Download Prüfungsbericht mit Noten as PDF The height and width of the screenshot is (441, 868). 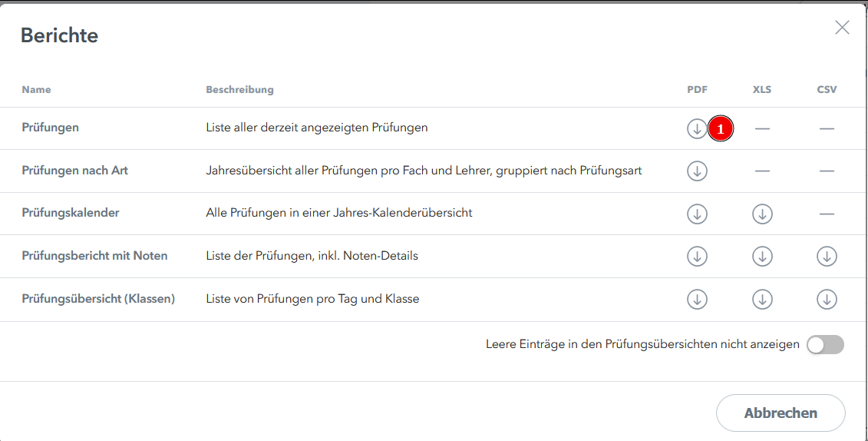pyautogui.click(x=697, y=257)
